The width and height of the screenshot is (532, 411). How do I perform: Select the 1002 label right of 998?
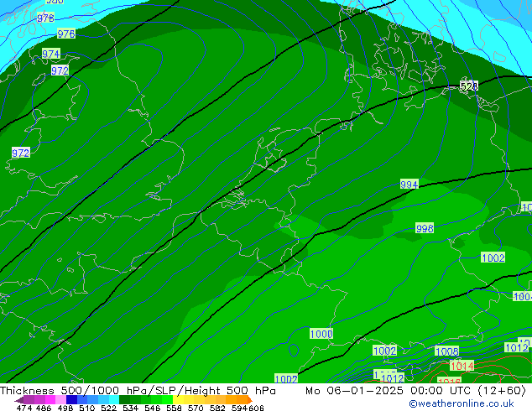tap(493, 258)
